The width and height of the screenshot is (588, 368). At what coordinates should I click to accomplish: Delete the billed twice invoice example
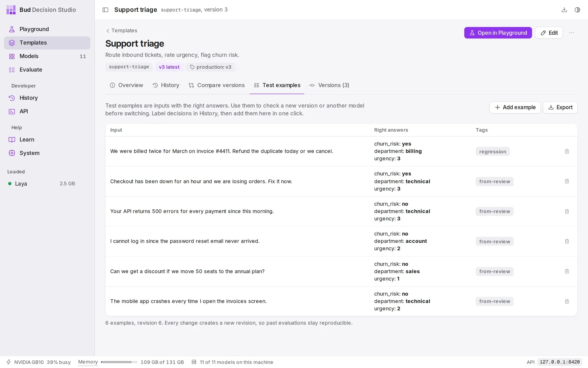(x=567, y=151)
